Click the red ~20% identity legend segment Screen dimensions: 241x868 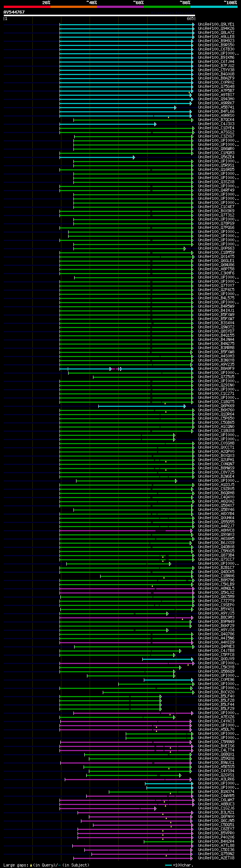click(x=27, y=6)
